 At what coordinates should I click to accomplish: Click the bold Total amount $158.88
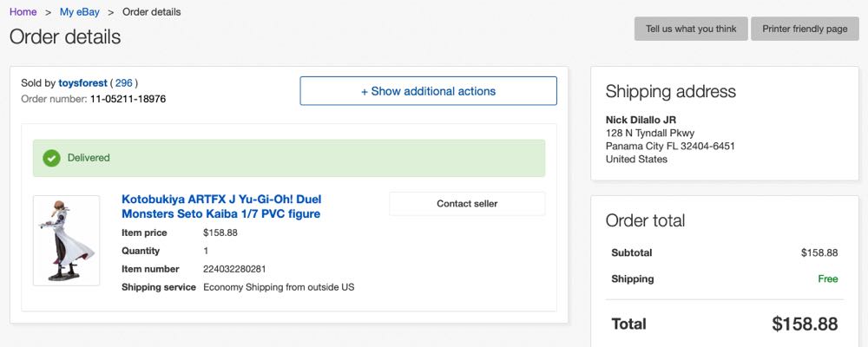pyautogui.click(x=805, y=324)
